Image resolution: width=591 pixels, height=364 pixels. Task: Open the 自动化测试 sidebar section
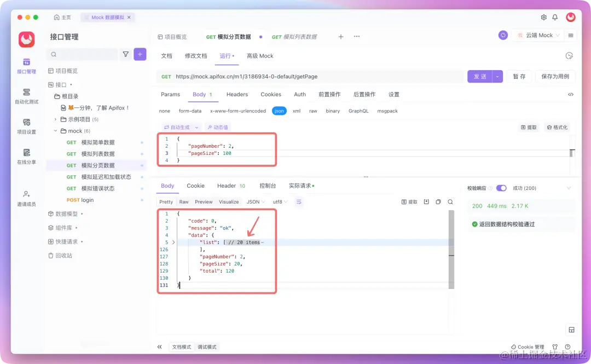point(26,96)
